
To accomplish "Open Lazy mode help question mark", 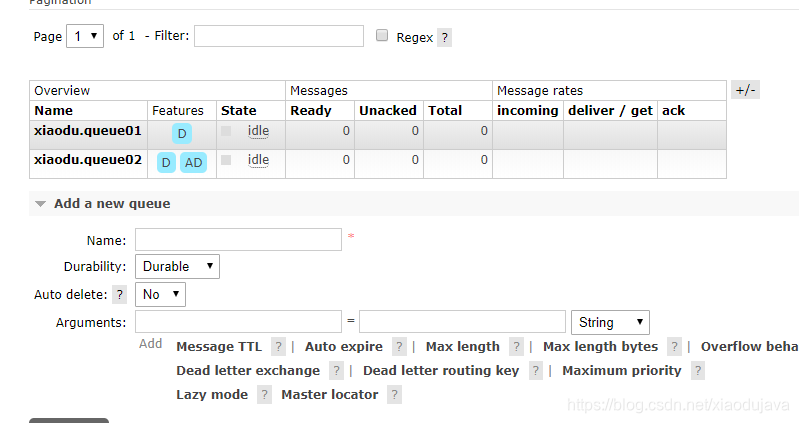I will [x=264, y=394].
